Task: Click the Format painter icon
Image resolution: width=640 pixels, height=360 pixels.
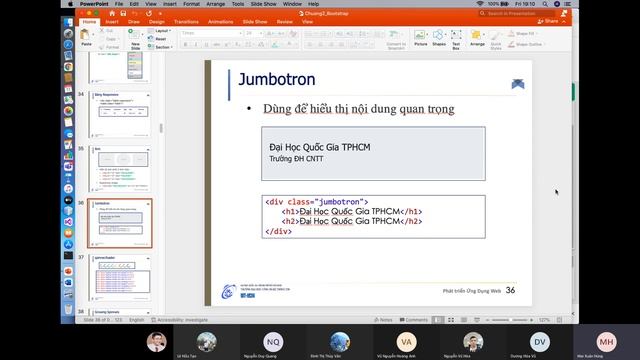Action: point(102,47)
